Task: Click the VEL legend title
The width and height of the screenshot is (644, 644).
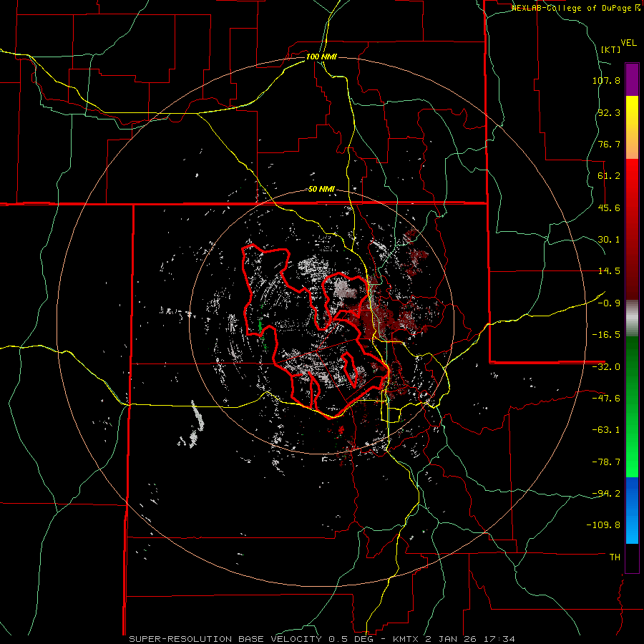Action: click(628, 43)
